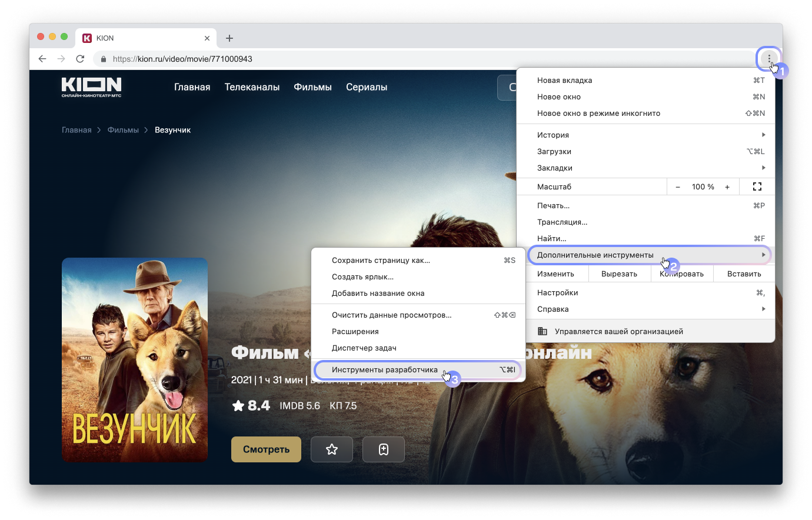
Task: Click Вставить in the edit row
Action: pyautogui.click(x=744, y=274)
